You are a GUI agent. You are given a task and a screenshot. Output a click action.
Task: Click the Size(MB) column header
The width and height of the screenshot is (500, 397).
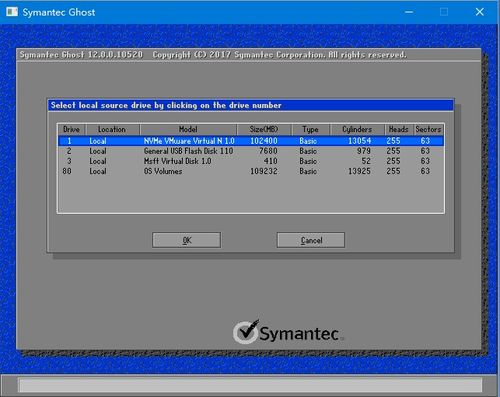tap(264, 129)
